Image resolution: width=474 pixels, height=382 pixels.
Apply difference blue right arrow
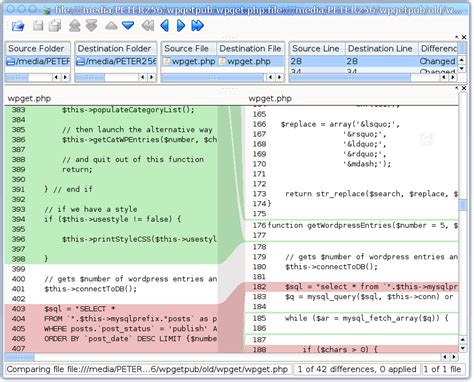(x=181, y=26)
